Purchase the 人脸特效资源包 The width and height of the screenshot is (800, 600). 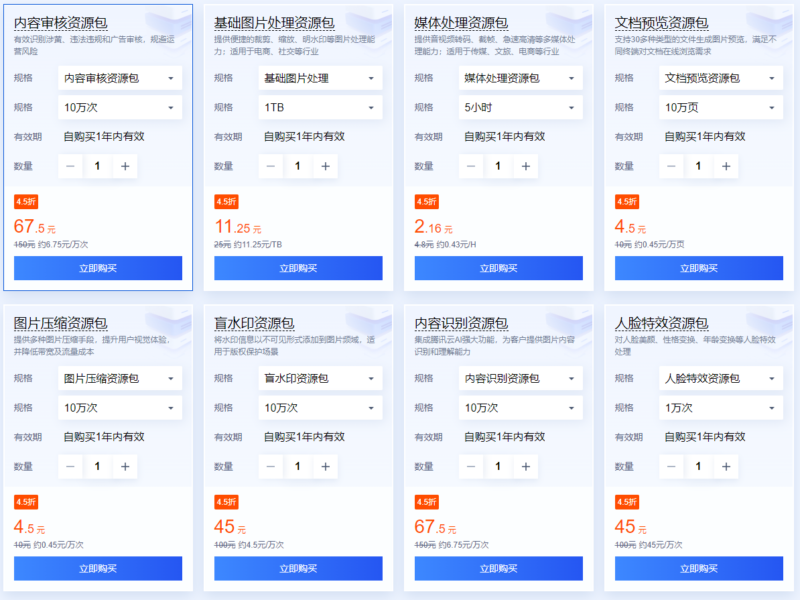(x=698, y=568)
